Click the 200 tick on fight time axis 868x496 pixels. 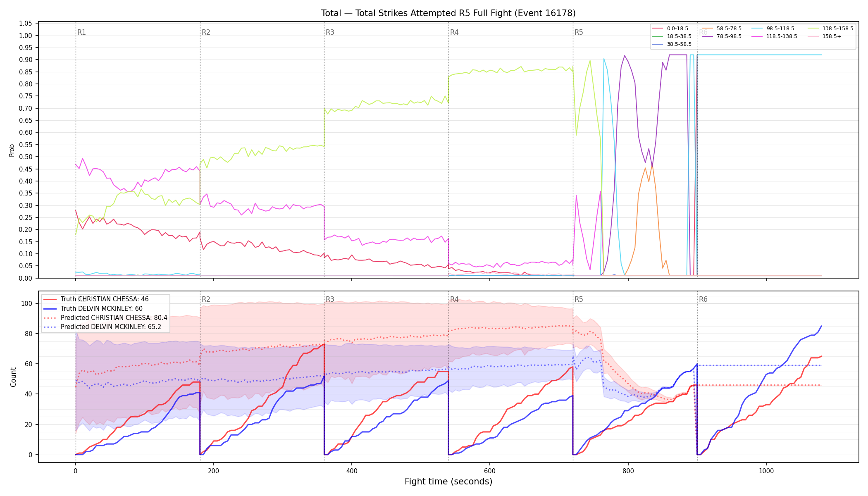pos(214,471)
